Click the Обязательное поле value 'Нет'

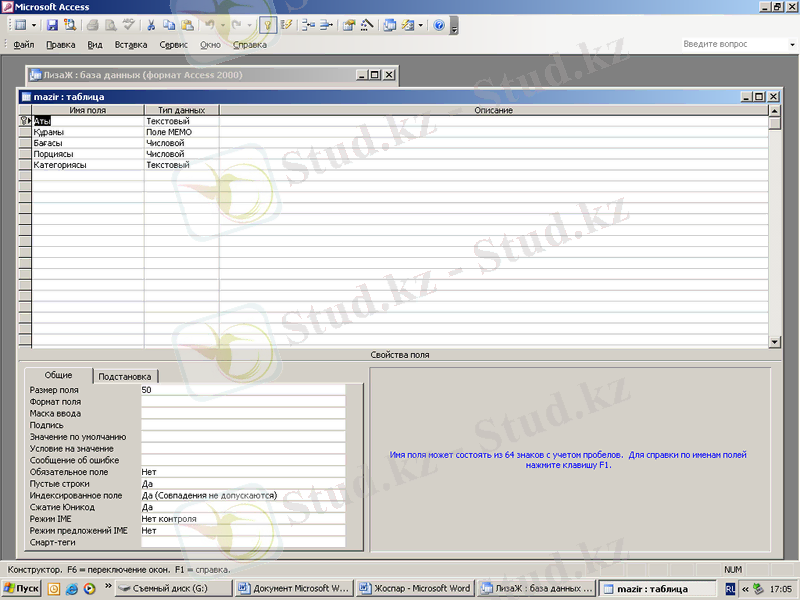(243, 472)
